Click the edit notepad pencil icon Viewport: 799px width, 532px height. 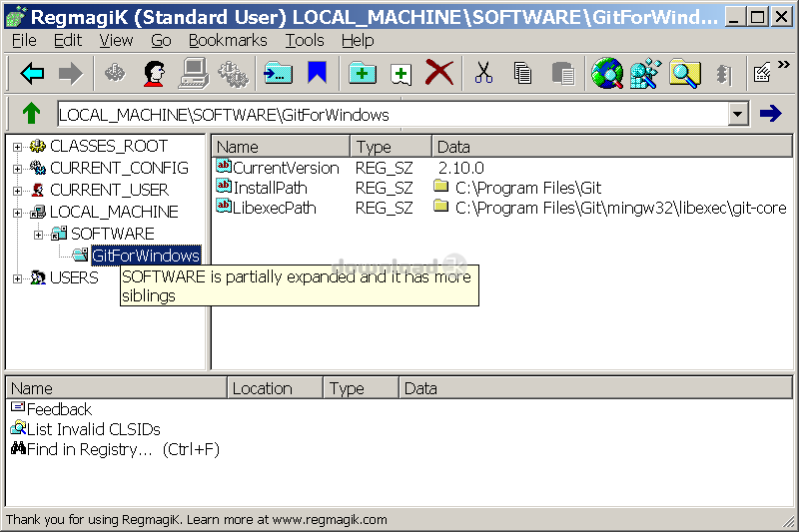(762, 73)
